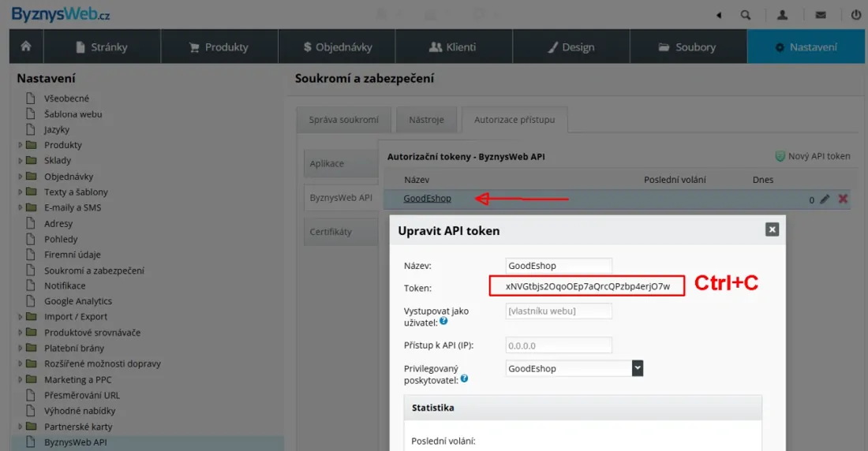Select the Aplikace side tab
Screen dimensions: 868x451
(341, 163)
